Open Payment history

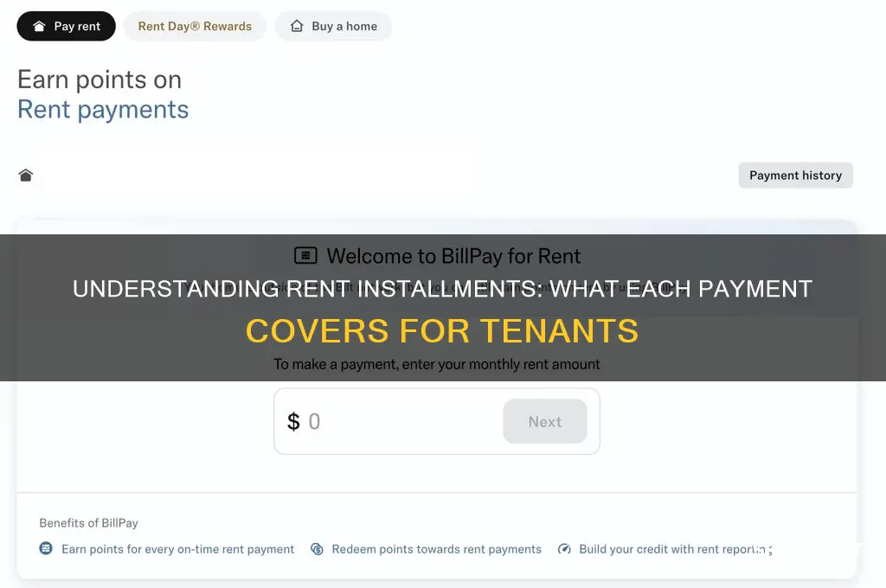click(x=796, y=175)
